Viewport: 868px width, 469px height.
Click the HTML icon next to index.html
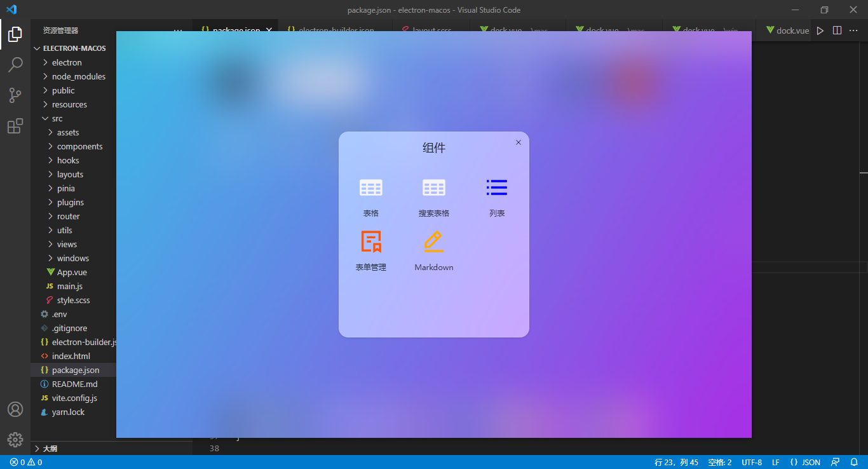point(44,356)
